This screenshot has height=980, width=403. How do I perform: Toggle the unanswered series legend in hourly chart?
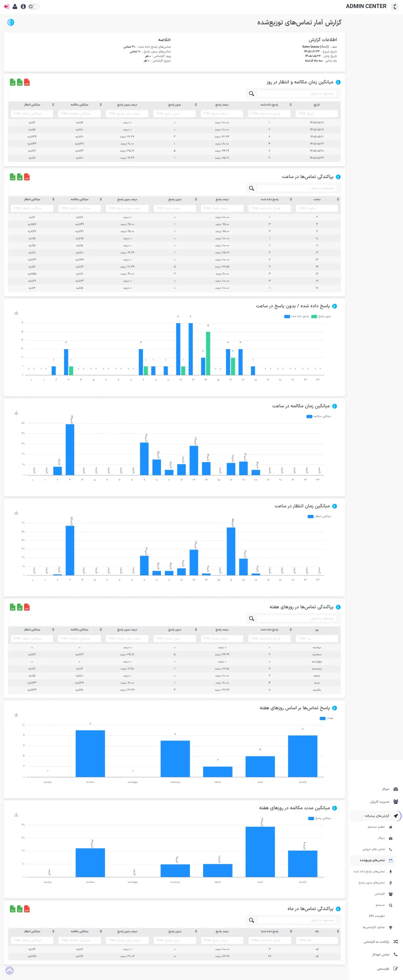[x=321, y=316]
